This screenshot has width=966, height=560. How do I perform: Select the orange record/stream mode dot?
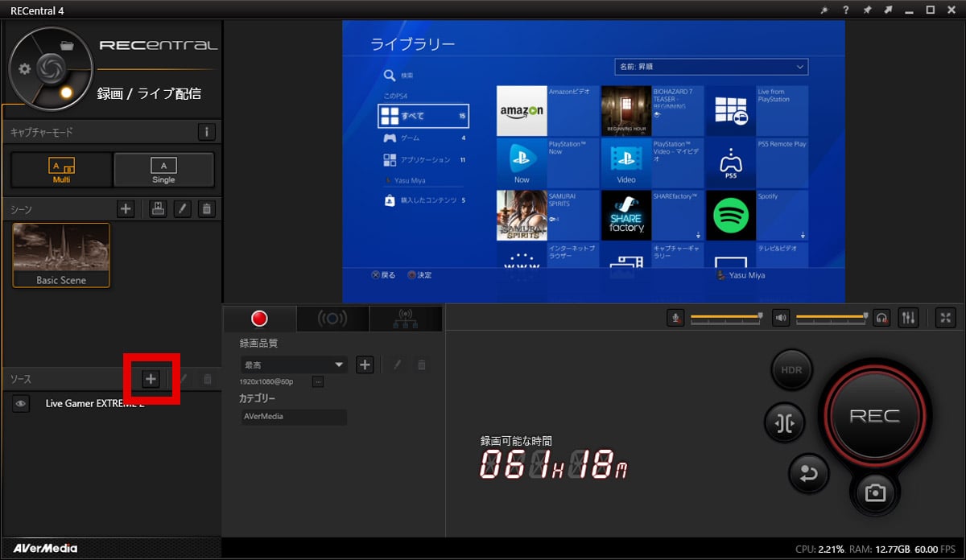[x=67, y=93]
